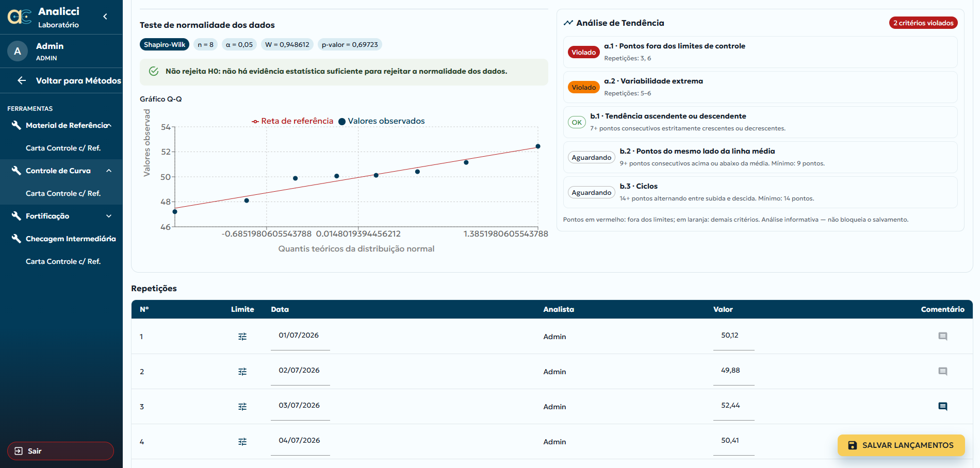This screenshot has width=980, height=468.
Task: Click criterion a.1 Pontos fora dos limites title
Action: point(675,46)
